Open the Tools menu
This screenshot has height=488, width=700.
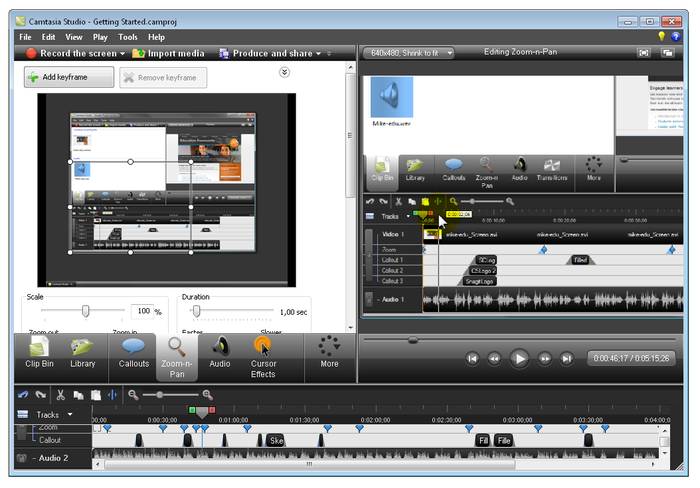pyautogui.click(x=128, y=37)
